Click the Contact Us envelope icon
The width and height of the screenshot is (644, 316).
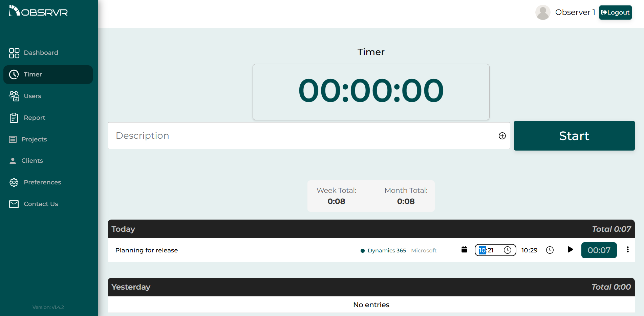tap(14, 204)
